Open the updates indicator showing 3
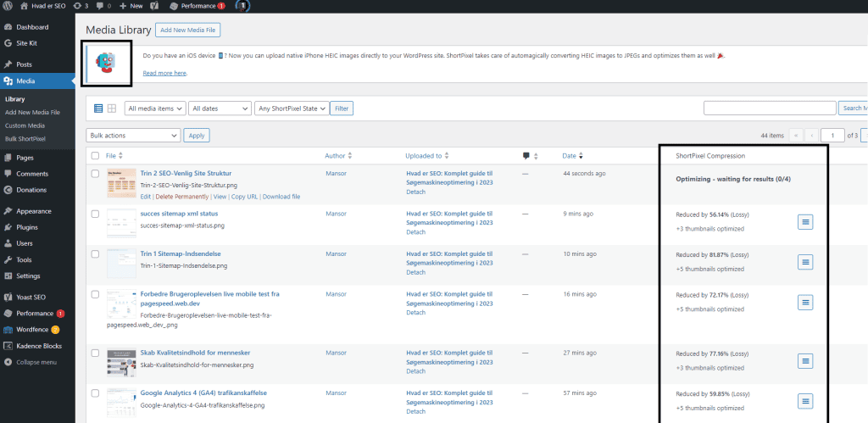Viewport: 868px width, 423px height. (x=80, y=6)
